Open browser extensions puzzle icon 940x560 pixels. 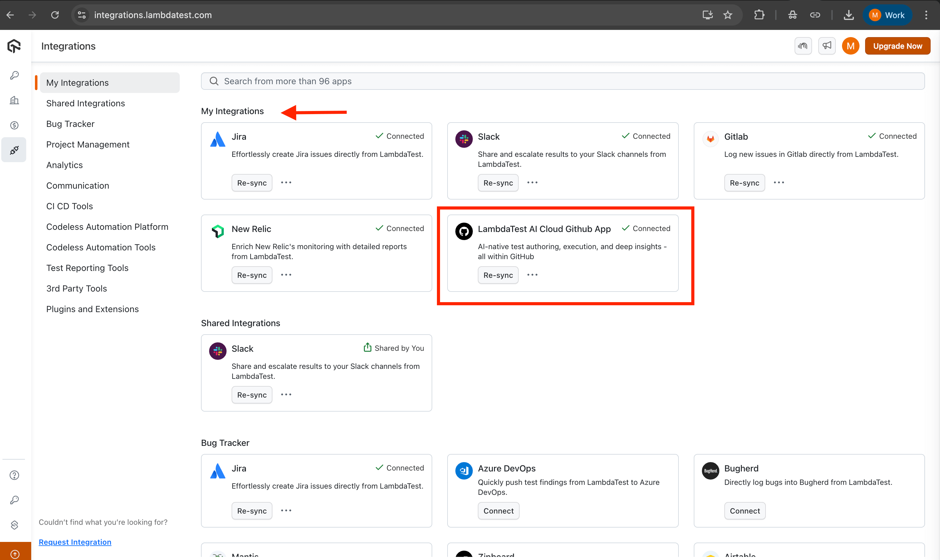tap(759, 15)
